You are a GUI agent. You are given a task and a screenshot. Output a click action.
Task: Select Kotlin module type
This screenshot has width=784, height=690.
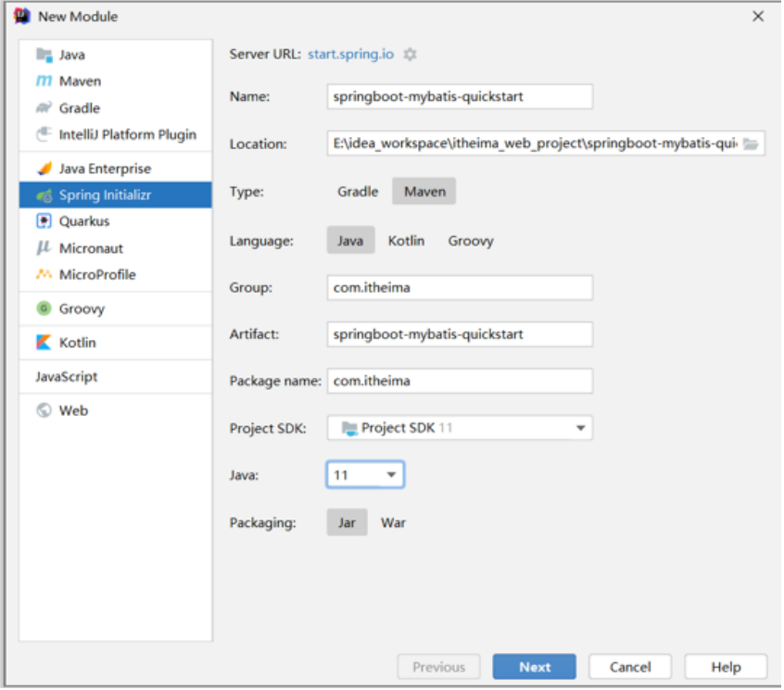(116, 343)
